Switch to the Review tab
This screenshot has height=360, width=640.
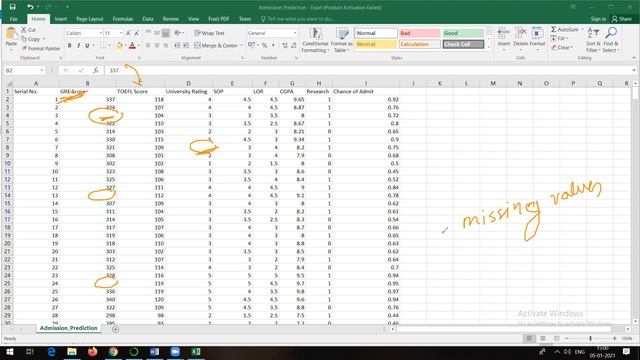pos(171,19)
